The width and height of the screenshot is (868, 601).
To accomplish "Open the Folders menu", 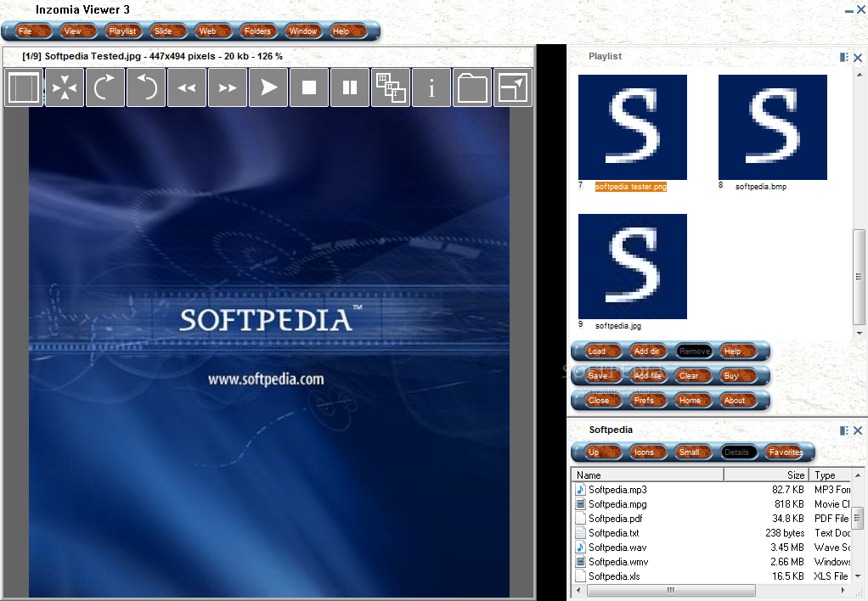I will pyautogui.click(x=258, y=31).
